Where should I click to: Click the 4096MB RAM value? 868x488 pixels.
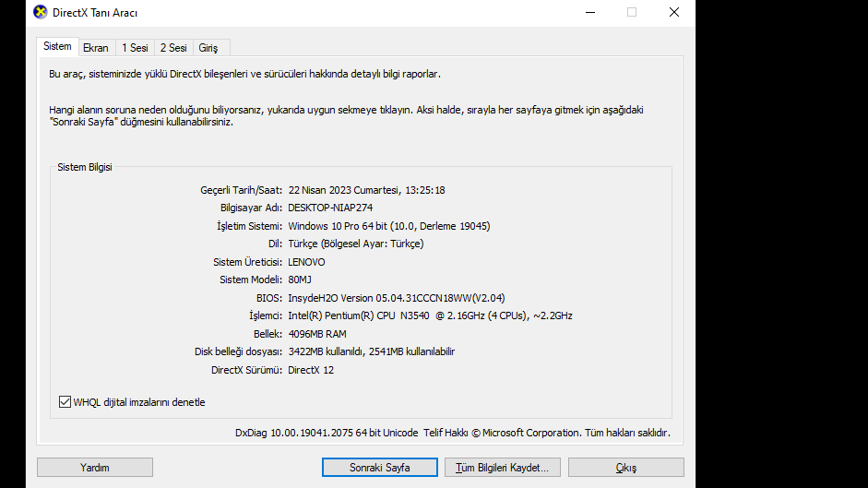point(317,334)
